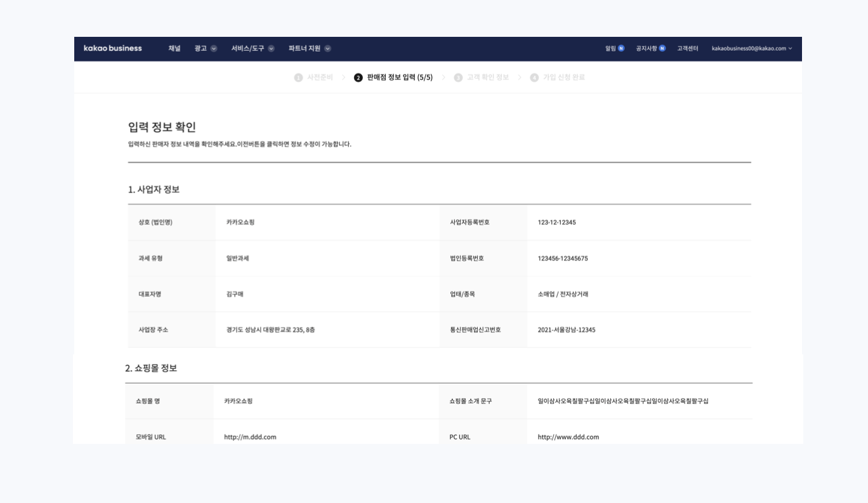Click the value 123-12-12345
This screenshot has width=868, height=503.
557,222
